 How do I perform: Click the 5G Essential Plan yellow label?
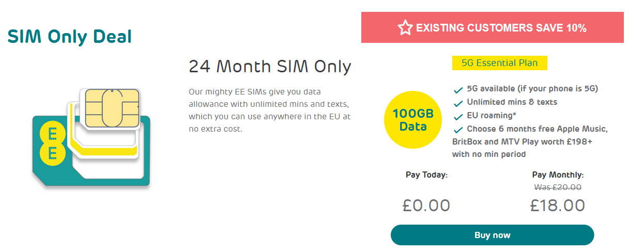click(500, 63)
